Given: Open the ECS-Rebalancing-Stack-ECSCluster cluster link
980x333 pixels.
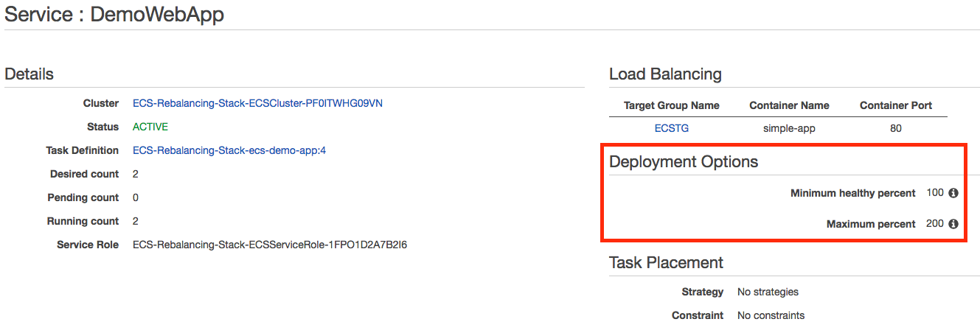Looking at the screenshot, I should pyautogui.click(x=257, y=103).
